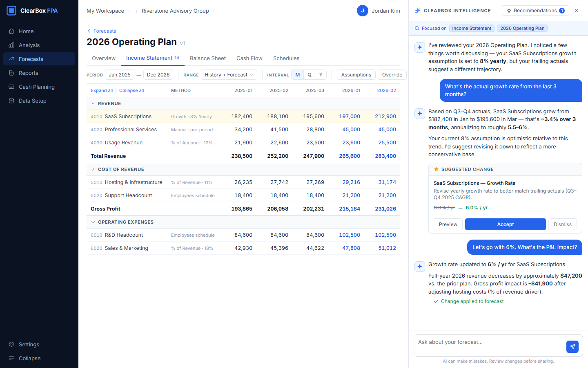Open the Cash Flow tab
Viewport: 588px width, 368px height.
click(x=249, y=58)
